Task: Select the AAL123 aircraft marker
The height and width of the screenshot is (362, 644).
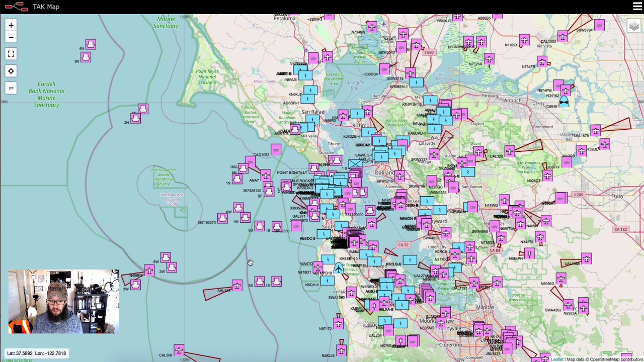Action: point(237,287)
